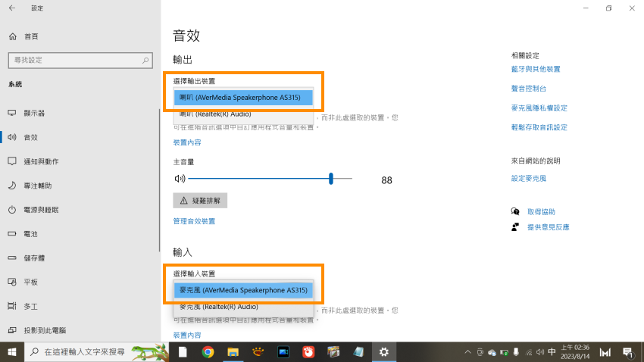
Task: Open the notebook app in taskbar
Action: point(358,352)
